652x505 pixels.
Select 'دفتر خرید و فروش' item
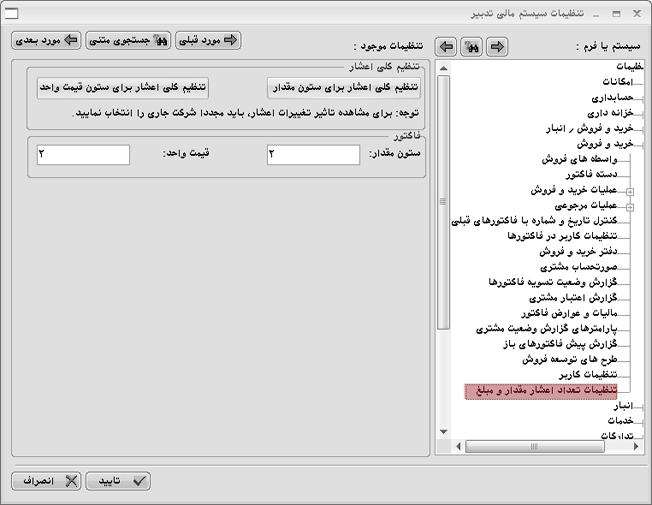click(x=575, y=251)
